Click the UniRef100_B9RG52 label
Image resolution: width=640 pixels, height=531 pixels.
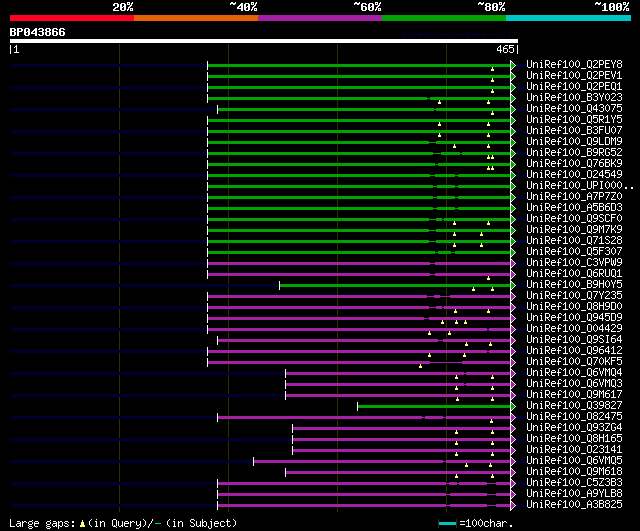tap(574, 153)
